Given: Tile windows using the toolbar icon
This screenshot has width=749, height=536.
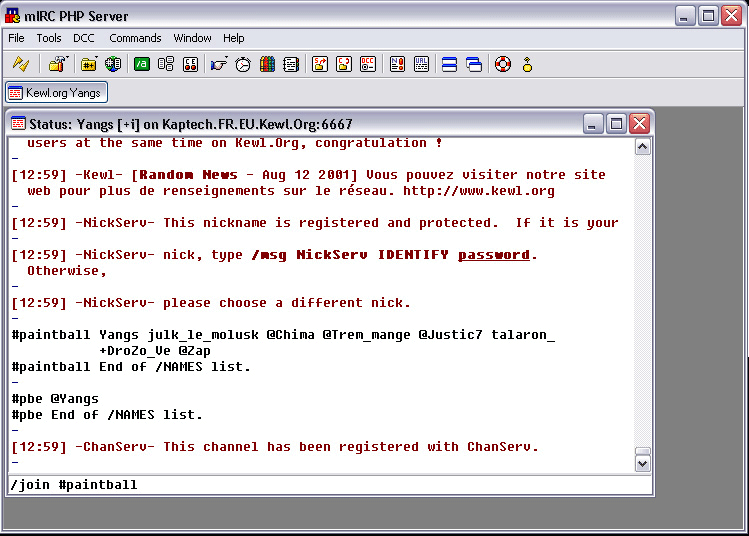Looking at the screenshot, I should coord(449,64).
